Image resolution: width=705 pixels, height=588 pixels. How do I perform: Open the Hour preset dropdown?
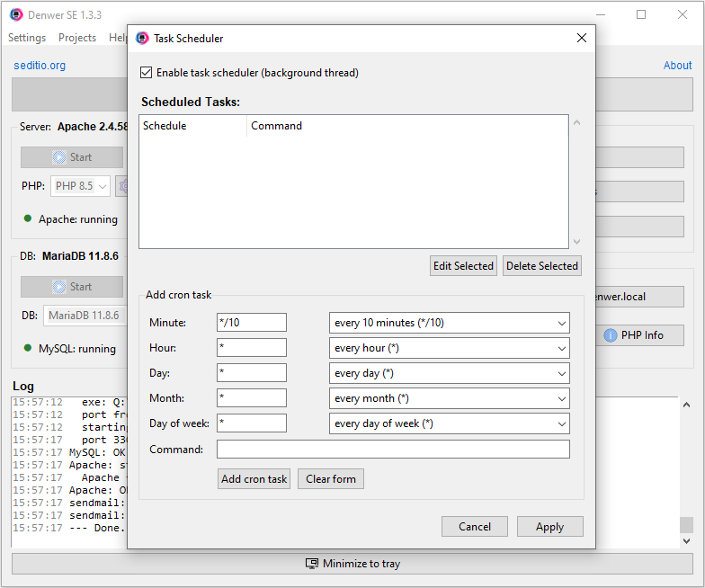pos(450,348)
